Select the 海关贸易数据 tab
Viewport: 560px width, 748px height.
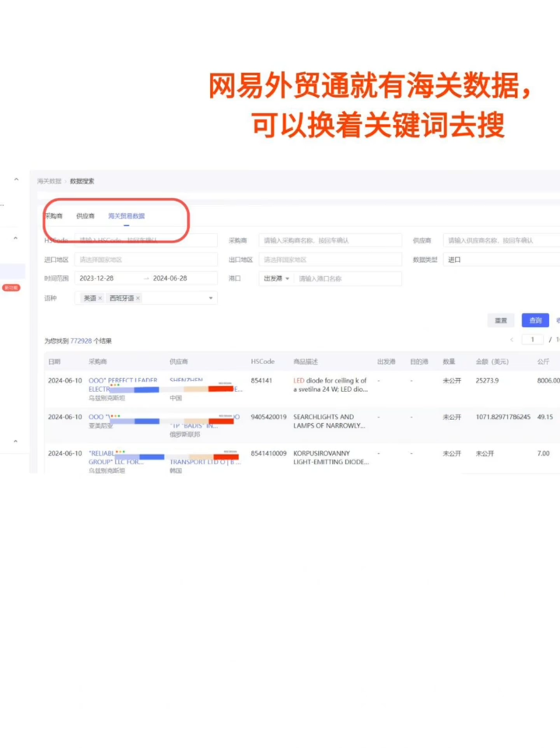(126, 216)
